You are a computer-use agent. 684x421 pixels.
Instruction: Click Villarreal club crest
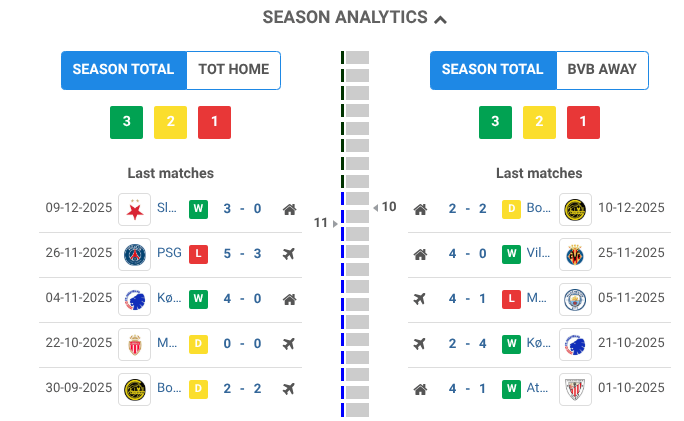575,254
